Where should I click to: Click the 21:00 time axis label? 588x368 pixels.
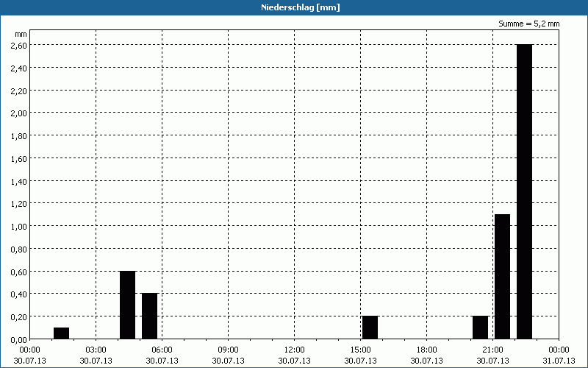pyautogui.click(x=492, y=350)
